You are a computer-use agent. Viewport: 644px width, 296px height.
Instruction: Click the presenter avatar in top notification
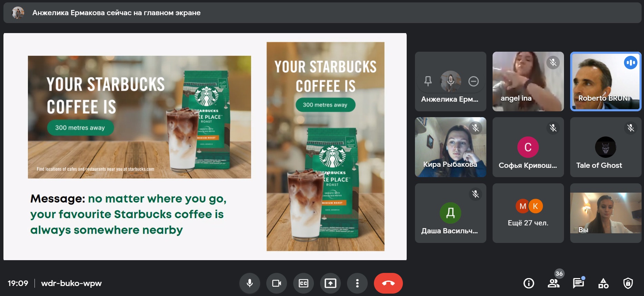point(18,13)
